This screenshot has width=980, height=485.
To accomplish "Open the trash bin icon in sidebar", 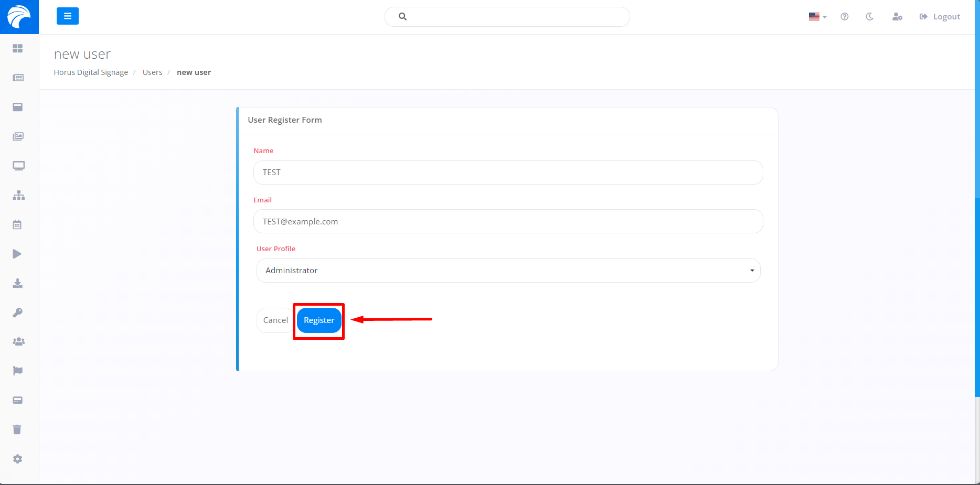I will pyautogui.click(x=17, y=430).
